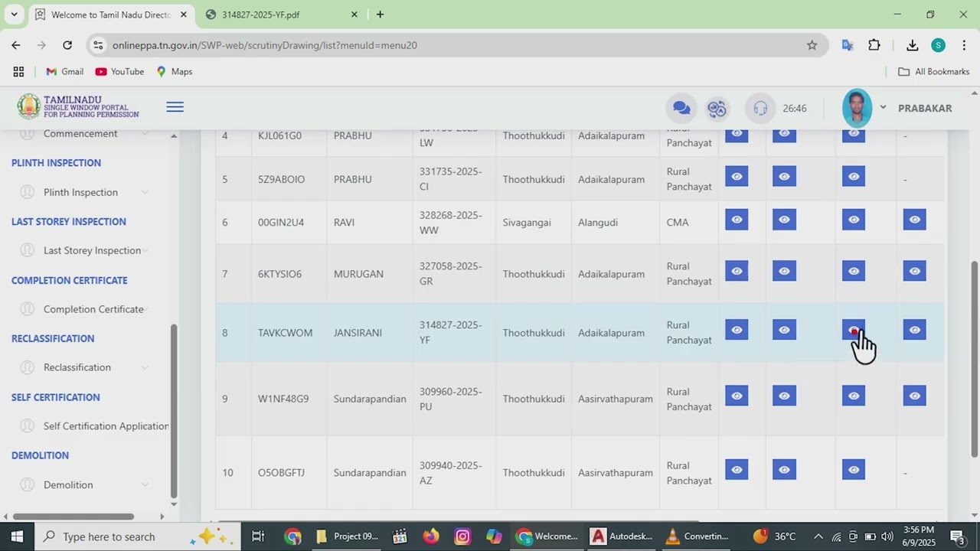Image resolution: width=980 pixels, height=551 pixels.
Task: Open the Chrome apps grid shortcut
Action: pos(18,71)
